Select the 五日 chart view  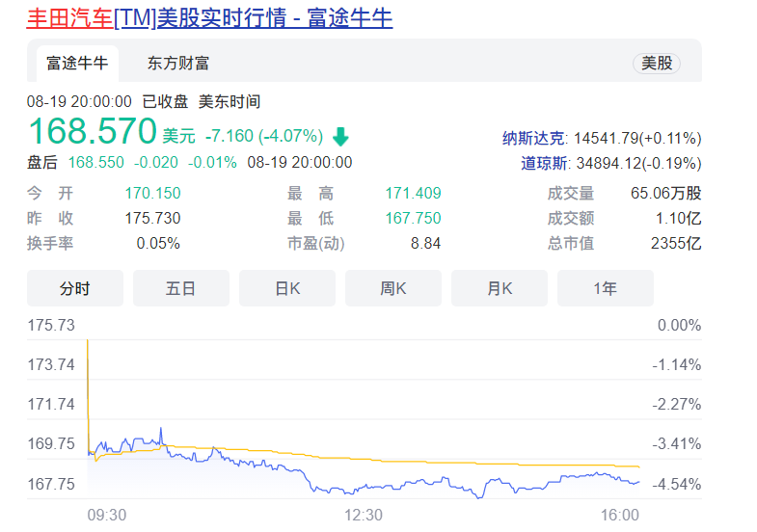point(181,288)
